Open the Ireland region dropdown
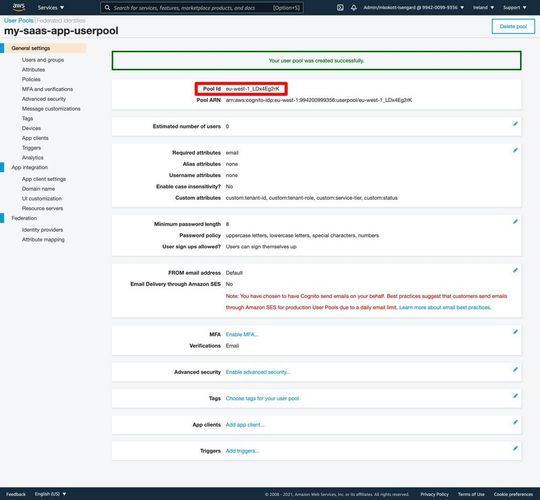Viewport: 540px width, 500px height. pyautogui.click(x=483, y=7)
